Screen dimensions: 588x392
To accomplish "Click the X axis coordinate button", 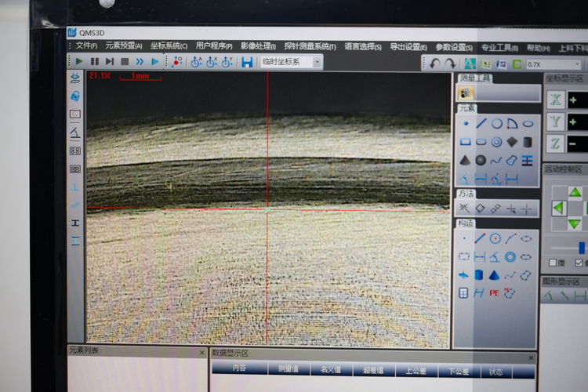I will pos(555,100).
